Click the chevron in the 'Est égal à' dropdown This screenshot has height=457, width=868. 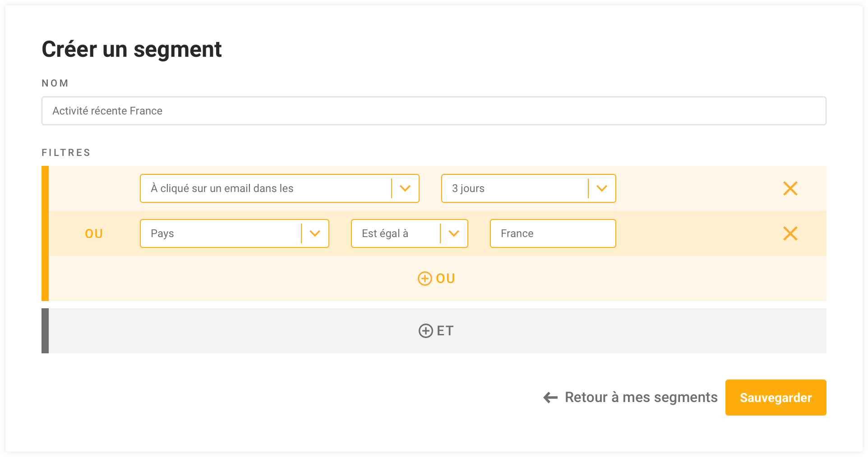[454, 233]
